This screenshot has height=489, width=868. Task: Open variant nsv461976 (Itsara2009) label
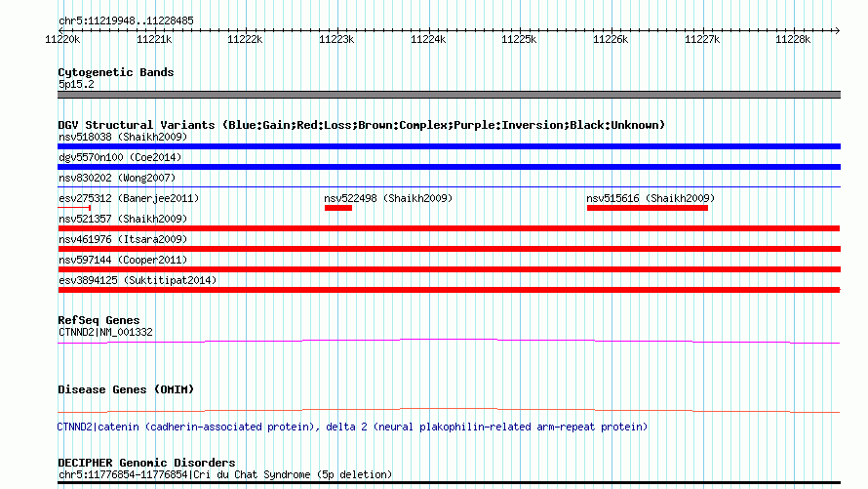click(x=123, y=239)
